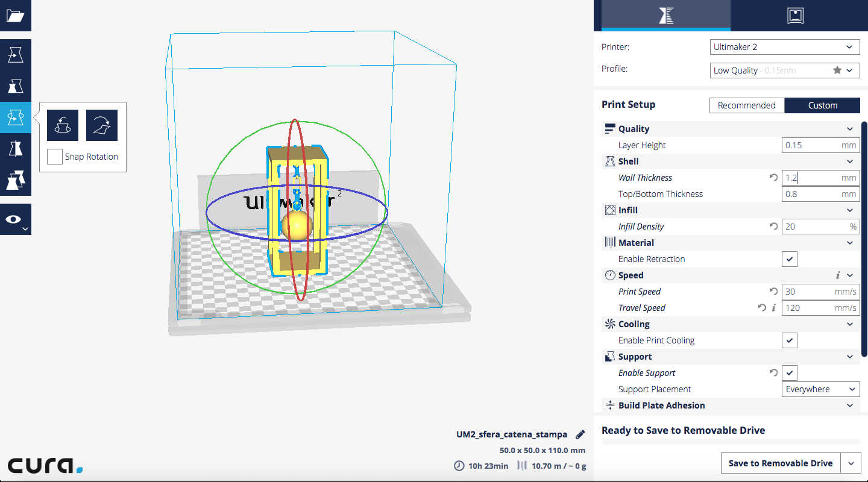Expand the Build Plate Adhesion section

coord(850,405)
